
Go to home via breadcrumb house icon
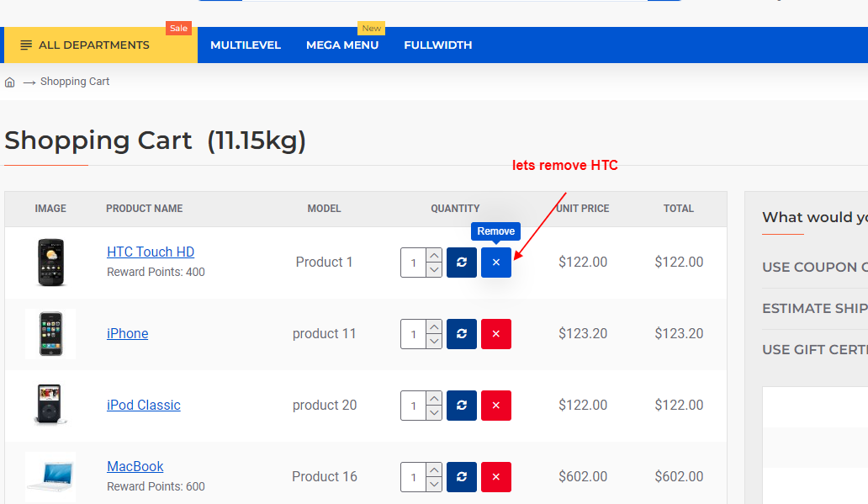coord(9,82)
